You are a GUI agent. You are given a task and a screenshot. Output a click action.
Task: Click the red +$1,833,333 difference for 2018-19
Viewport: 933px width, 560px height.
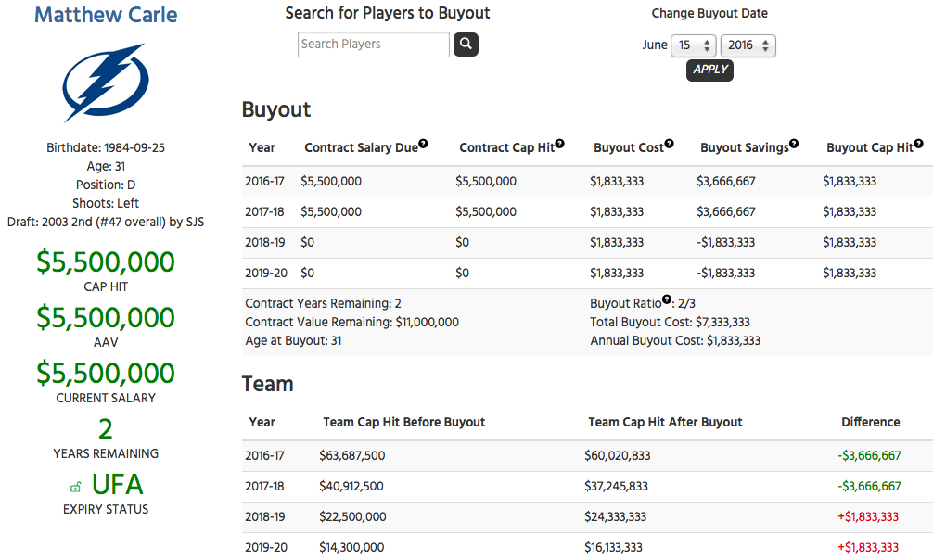click(868, 517)
